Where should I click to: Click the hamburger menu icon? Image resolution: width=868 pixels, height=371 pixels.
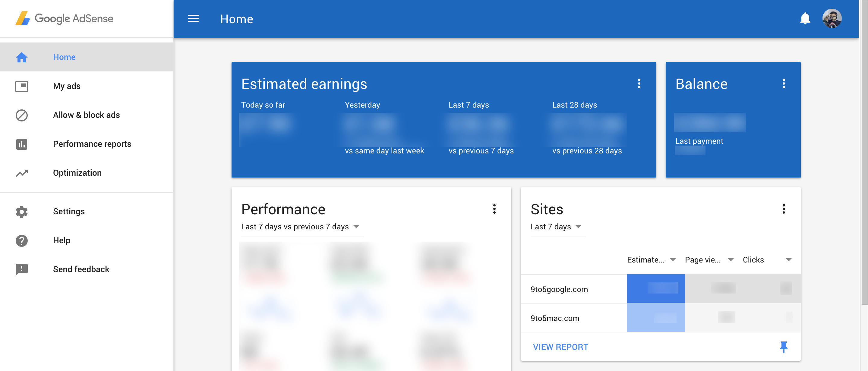click(x=194, y=19)
